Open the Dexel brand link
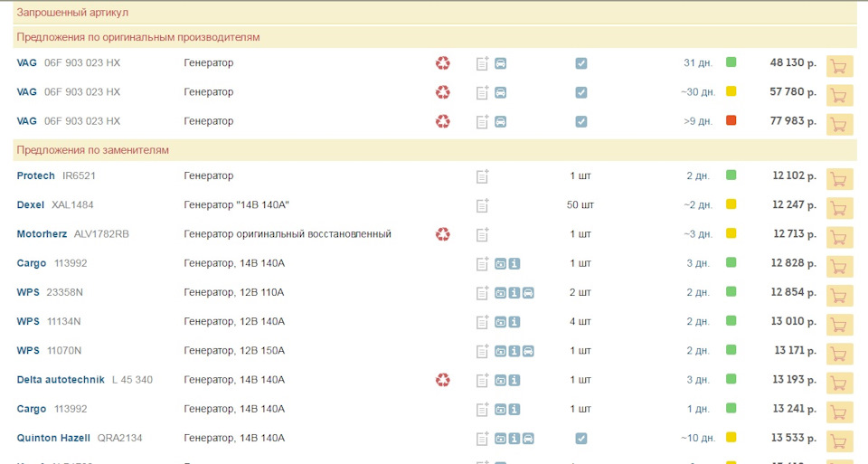This screenshot has height=464, width=868. point(30,205)
